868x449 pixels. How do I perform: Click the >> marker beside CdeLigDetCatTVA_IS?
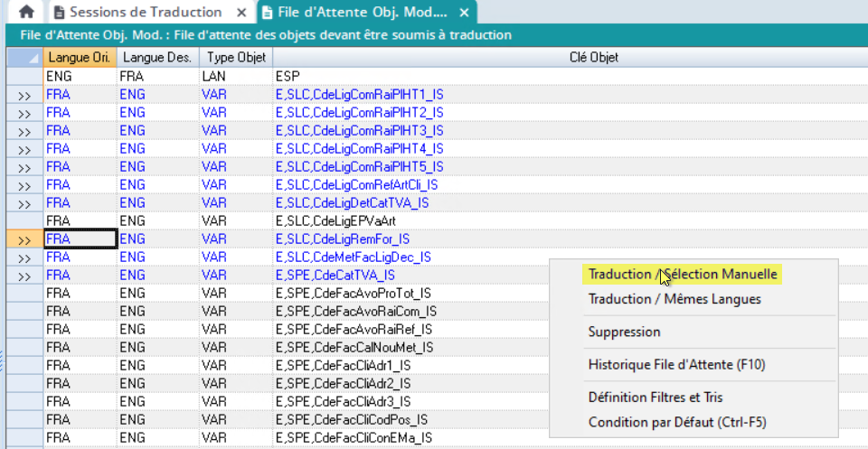[x=24, y=203]
